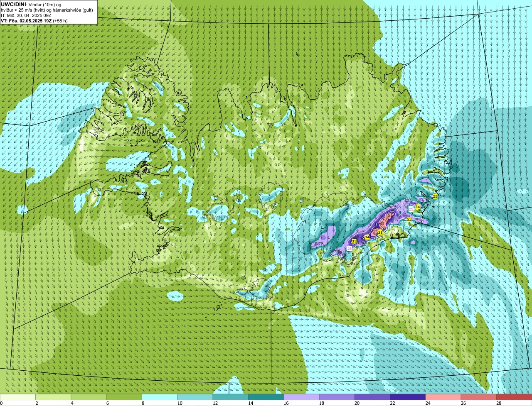Click the 18–20 m/s light purple legend swatch
Viewport: 532px width, 406px height.
click(337, 397)
